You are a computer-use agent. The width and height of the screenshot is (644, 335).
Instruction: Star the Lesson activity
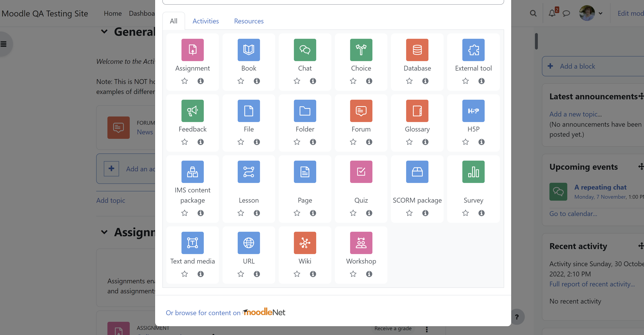pos(241,213)
